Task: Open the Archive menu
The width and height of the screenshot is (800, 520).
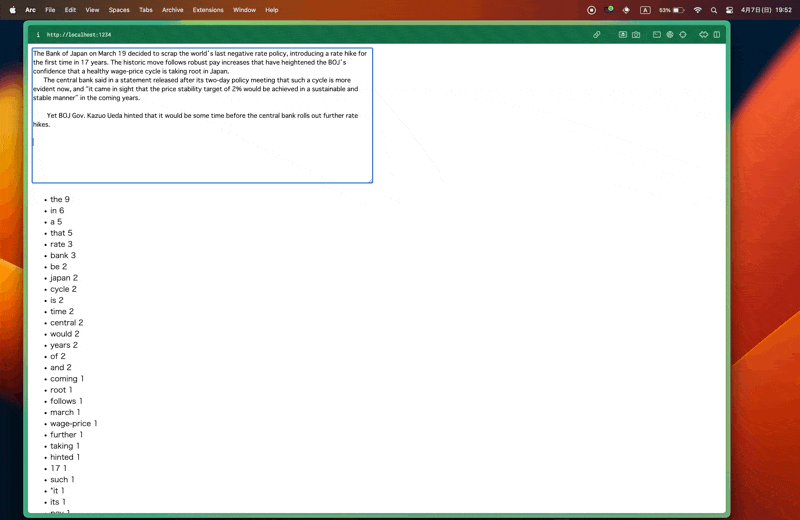Action: [x=172, y=10]
